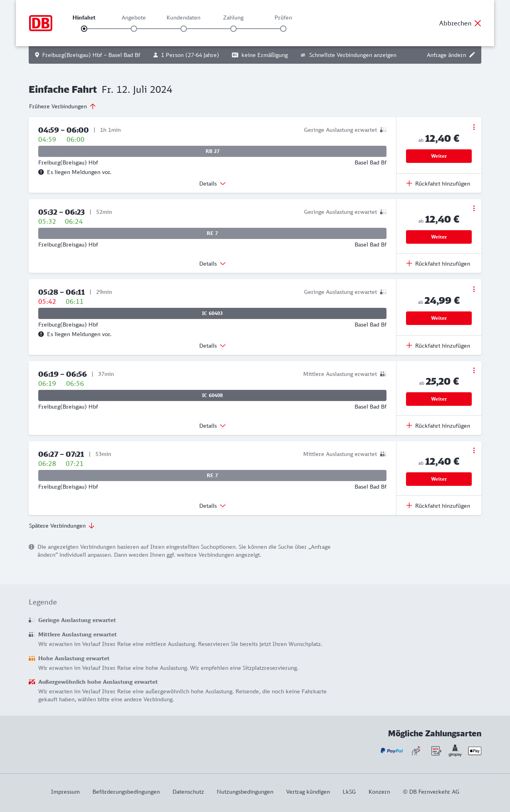The height and width of the screenshot is (812, 510).
Task: Click the alert icon on IC 60403 connection
Action: point(41,334)
